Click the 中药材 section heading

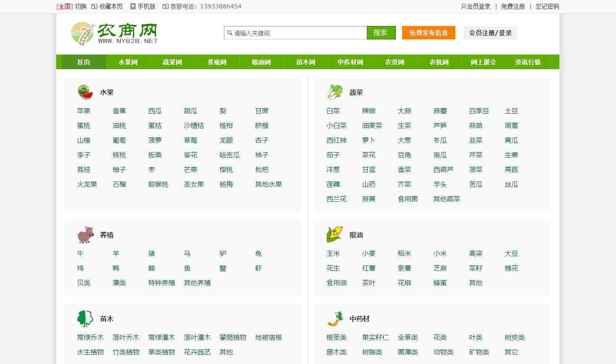pyautogui.click(x=360, y=319)
